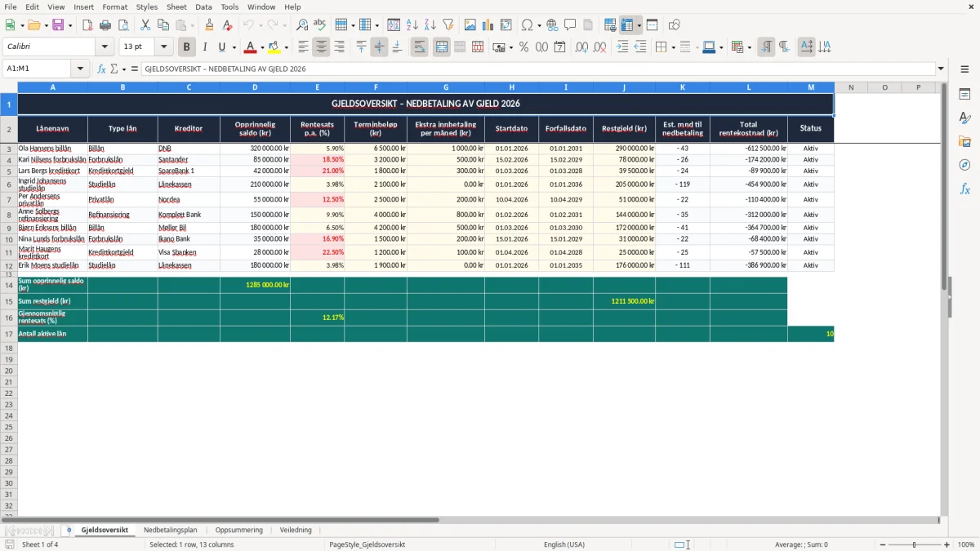980x551 pixels.
Task: Apply the yellow background color swatch
Action: point(275,47)
